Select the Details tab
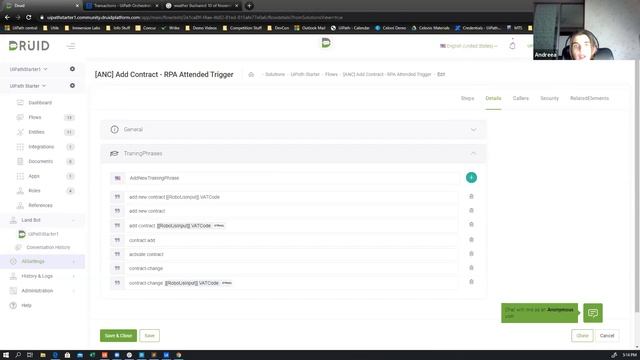The height and width of the screenshot is (360, 640). coord(493,98)
